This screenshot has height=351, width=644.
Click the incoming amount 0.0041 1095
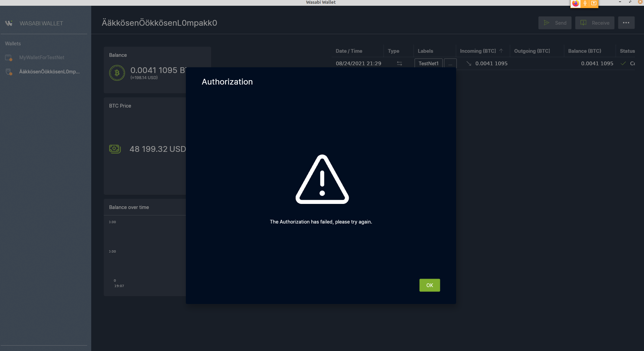(491, 63)
